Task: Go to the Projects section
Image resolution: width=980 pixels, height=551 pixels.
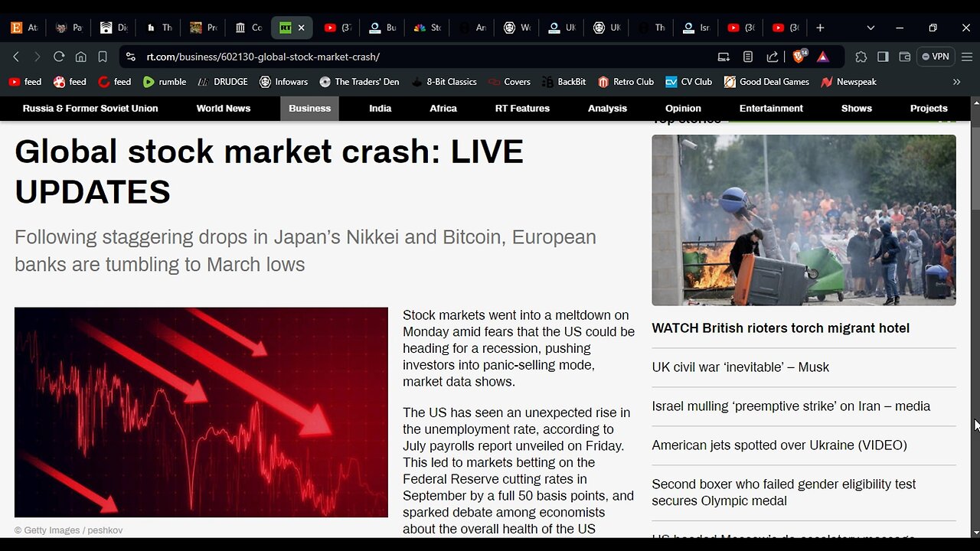Action: point(929,109)
